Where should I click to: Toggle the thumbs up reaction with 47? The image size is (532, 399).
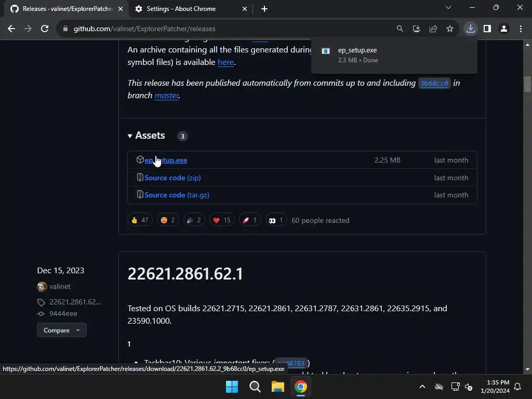[140, 220]
